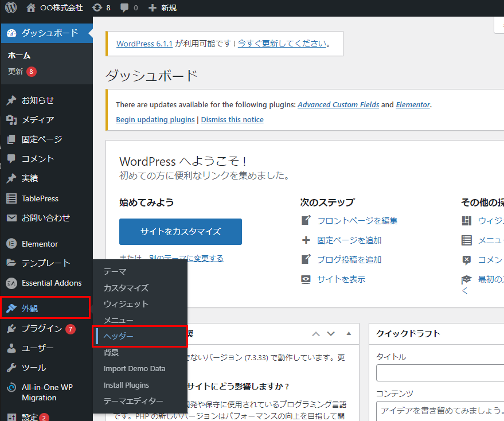Image resolution: width=504 pixels, height=421 pixels.
Task: Click the フロントページを編集 link
Action: pyautogui.click(x=357, y=221)
